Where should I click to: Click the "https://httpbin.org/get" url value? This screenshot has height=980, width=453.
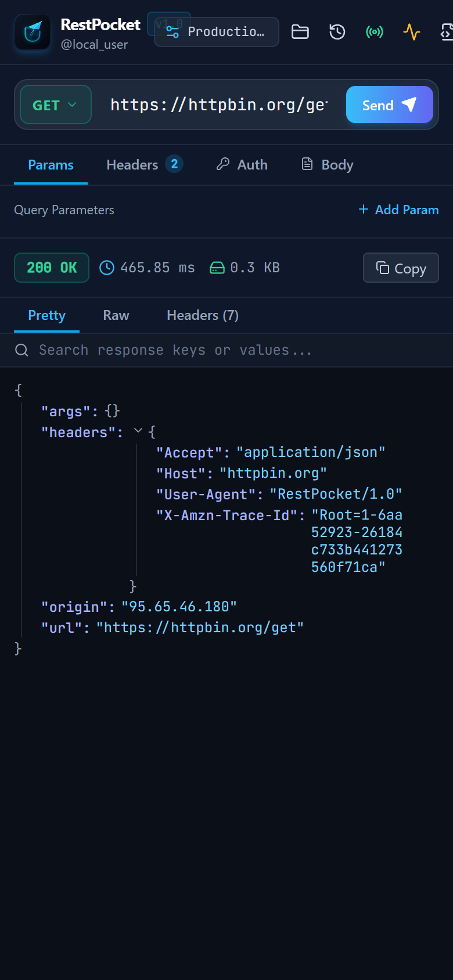[x=200, y=628]
